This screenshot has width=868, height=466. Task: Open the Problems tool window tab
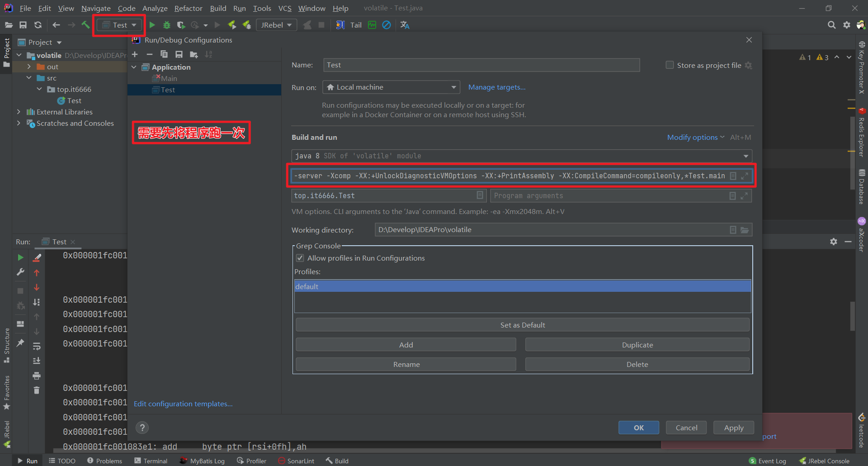click(x=104, y=461)
